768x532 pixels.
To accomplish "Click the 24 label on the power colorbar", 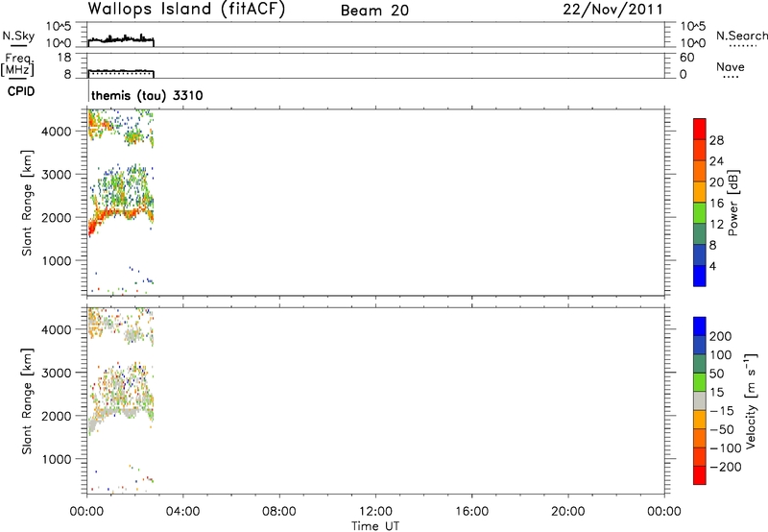I will pos(716,161).
